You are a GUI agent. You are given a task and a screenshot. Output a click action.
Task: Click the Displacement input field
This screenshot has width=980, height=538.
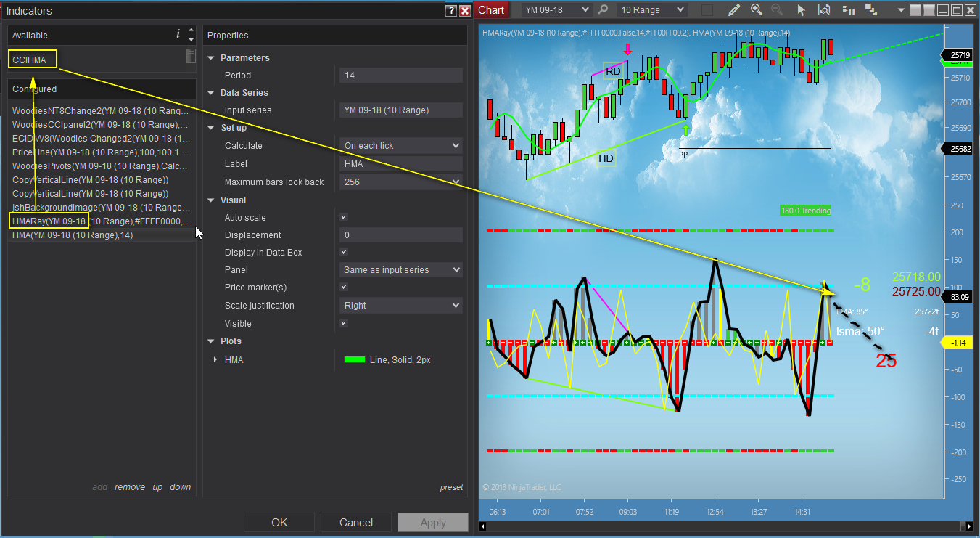[401, 235]
